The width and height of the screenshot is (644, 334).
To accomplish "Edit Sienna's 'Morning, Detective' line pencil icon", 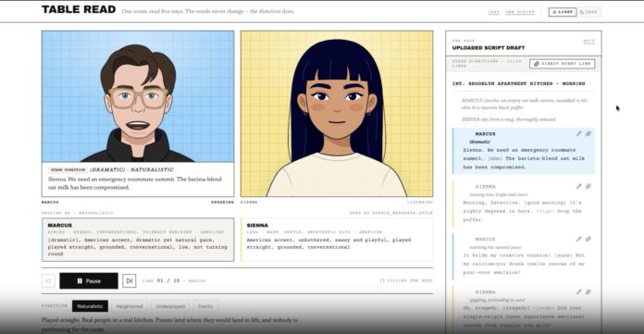I will pos(578,186).
